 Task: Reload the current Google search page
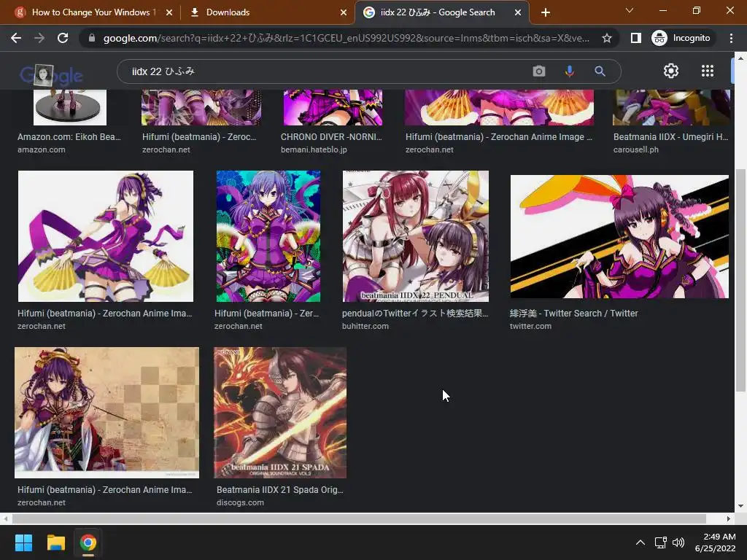pos(63,38)
